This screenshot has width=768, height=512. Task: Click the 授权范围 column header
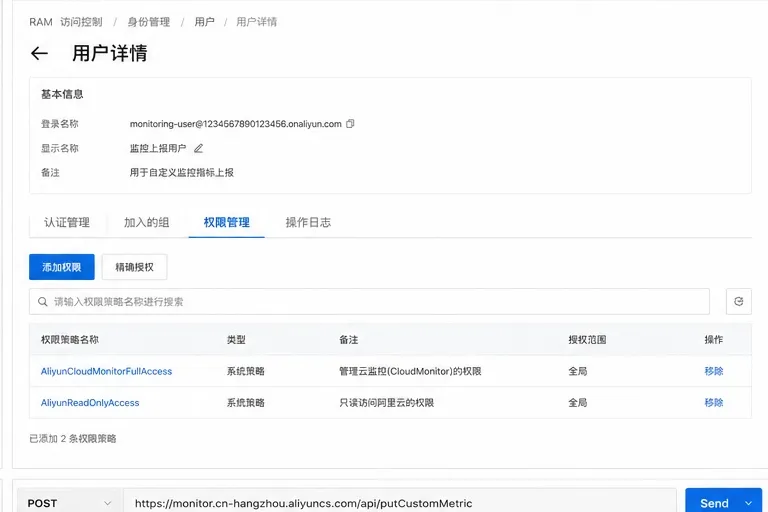click(x=587, y=340)
